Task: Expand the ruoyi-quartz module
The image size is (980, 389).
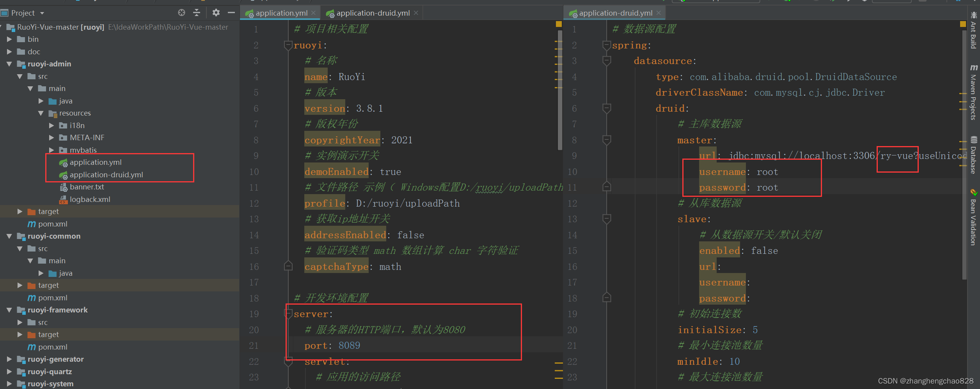Action: point(9,371)
